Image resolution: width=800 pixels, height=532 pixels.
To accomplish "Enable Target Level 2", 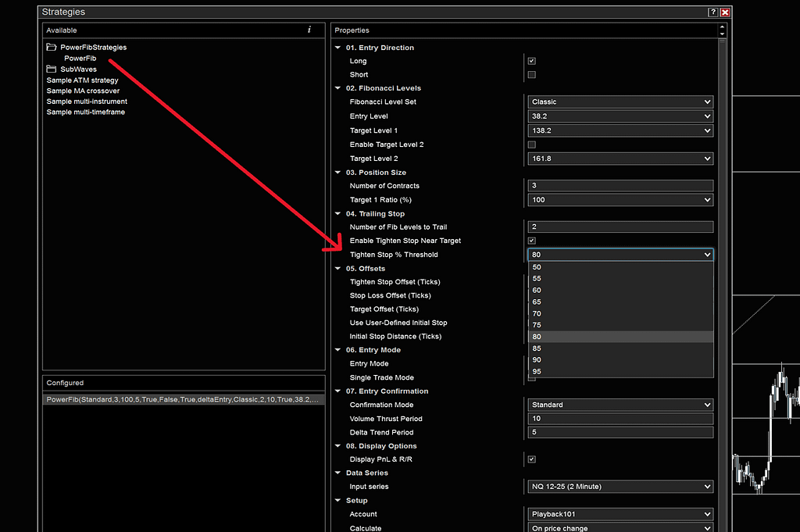I will [531, 145].
